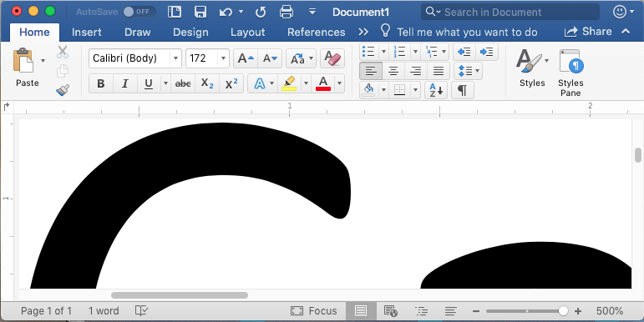Click the zoom slider handle
644x322 pixels.
click(x=563, y=311)
